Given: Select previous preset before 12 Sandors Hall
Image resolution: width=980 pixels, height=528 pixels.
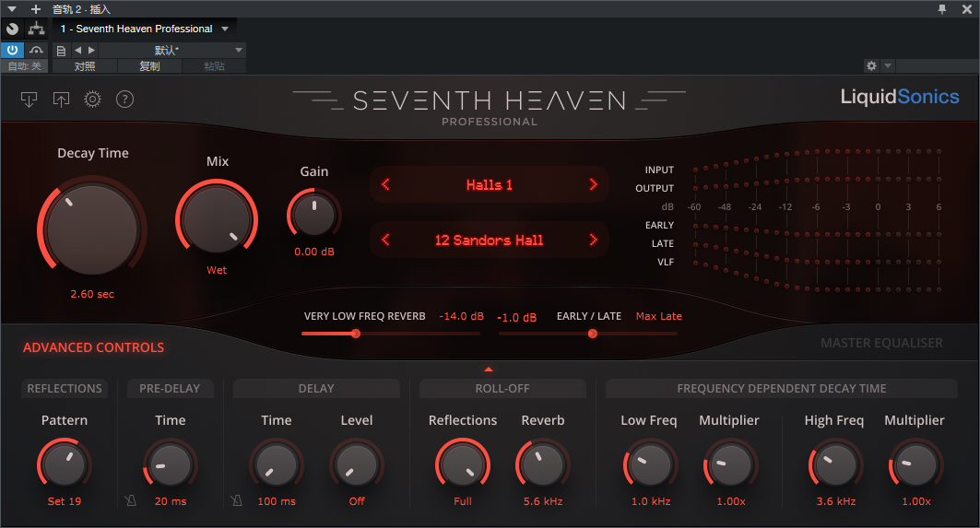Looking at the screenshot, I should pyautogui.click(x=385, y=240).
